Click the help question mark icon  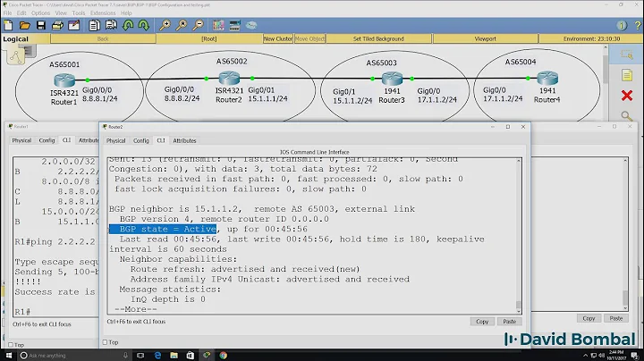pos(638,25)
